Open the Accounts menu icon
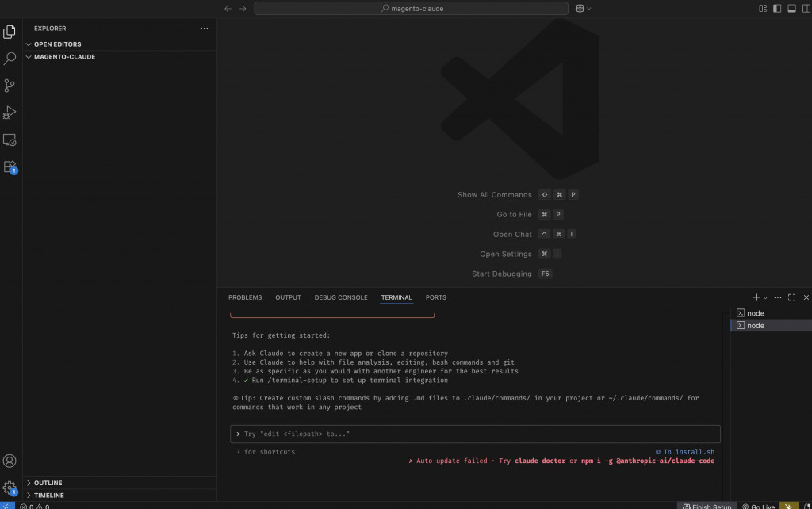The image size is (812, 509). point(10,461)
